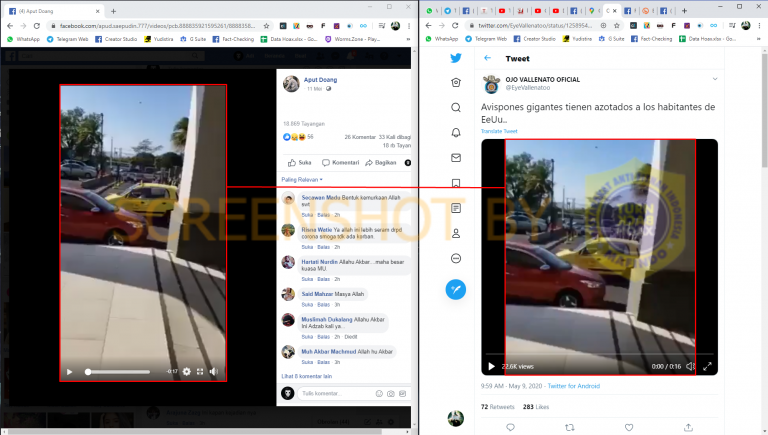The image size is (768, 435).
Task: Click Aput Doang profile avatar
Action: (291, 84)
